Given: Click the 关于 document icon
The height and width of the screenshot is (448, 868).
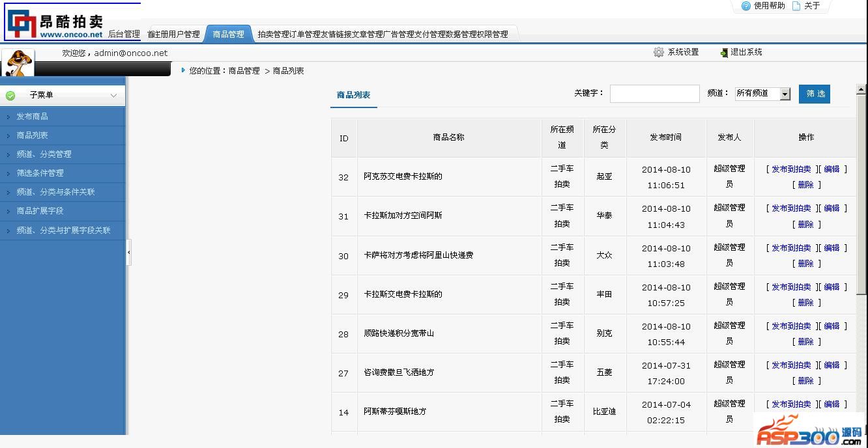Looking at the screenshot, I should click(x=796, y=6).
